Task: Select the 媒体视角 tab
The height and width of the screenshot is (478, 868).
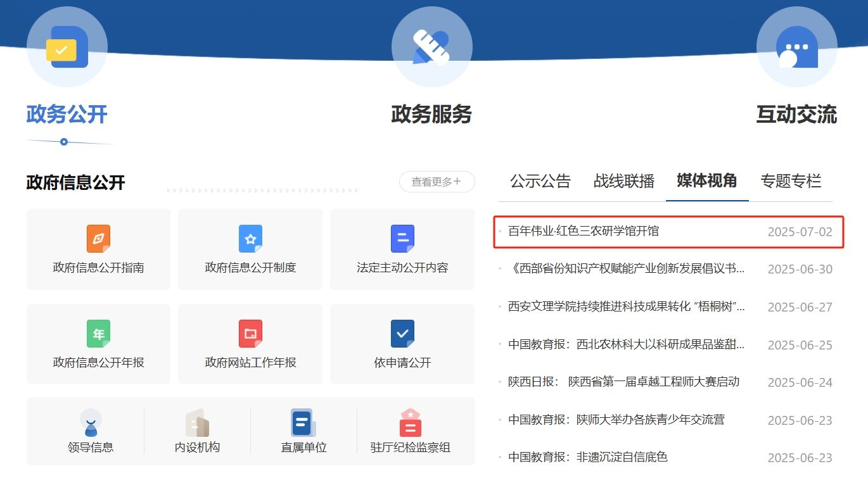Action: tap(706, 181)
